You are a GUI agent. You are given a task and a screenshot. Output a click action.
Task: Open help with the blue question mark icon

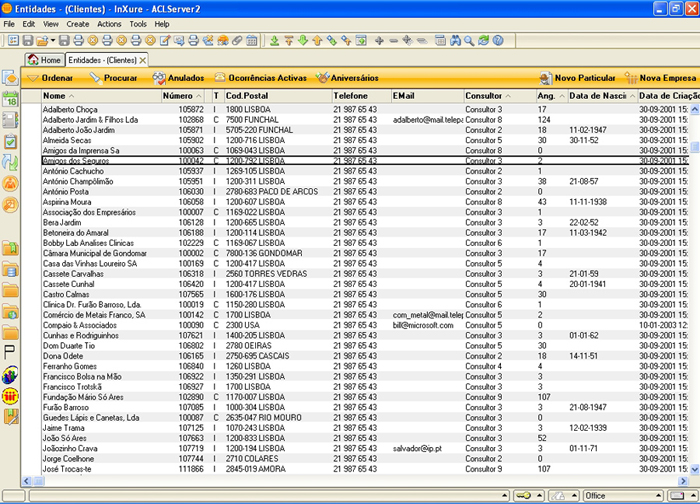point(497,41)
